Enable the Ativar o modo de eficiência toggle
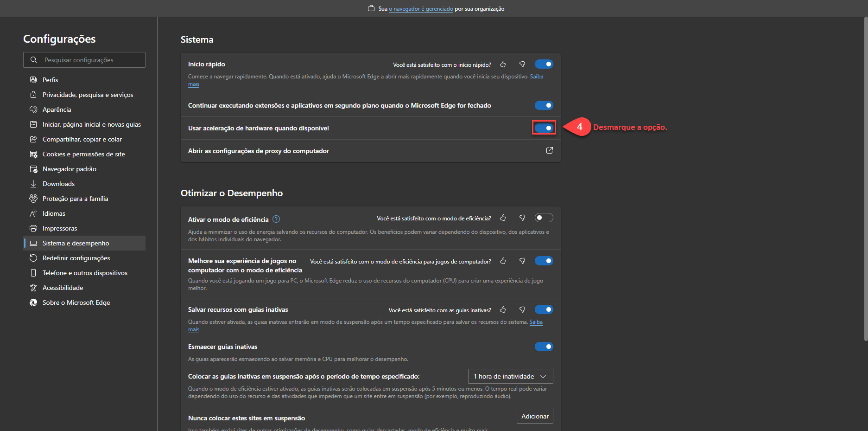868x431 pixels. click(544, 218)
